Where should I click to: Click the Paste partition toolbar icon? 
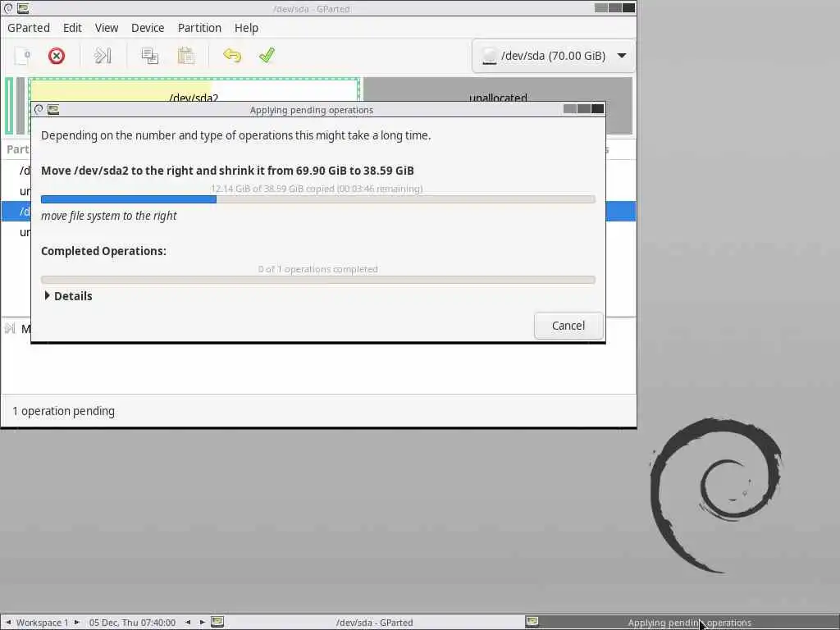click(x=185, y=56)
